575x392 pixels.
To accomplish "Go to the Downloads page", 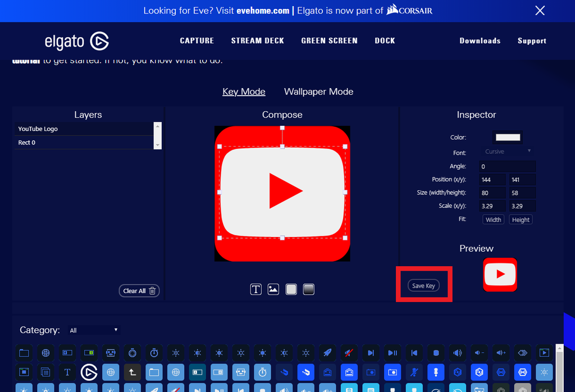I will [x=480, y=40].
